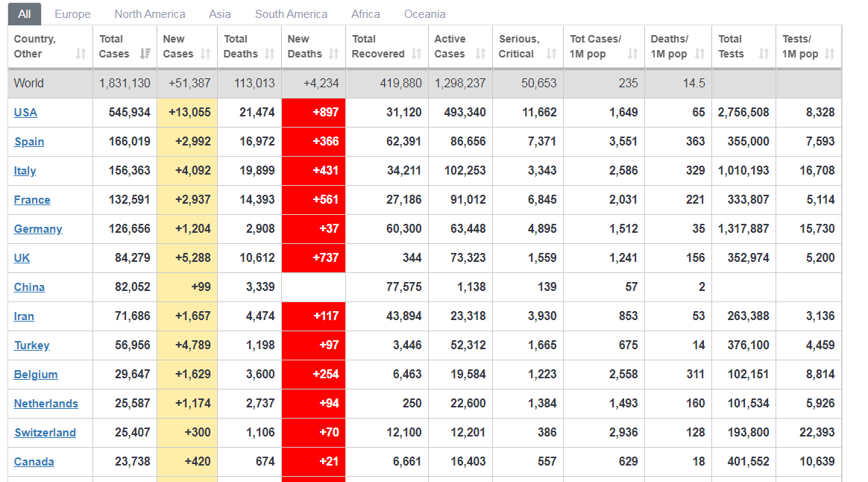Click sort arrows next to Total Deaths
The height and width of the screenshot is (482, 868).
(270, 54)
